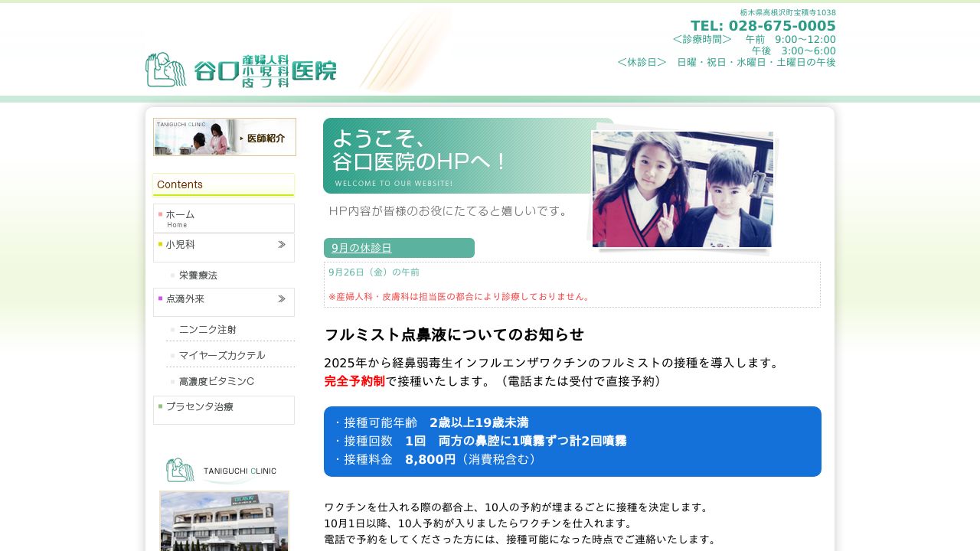Expand the 小児科 submenu via its chevron
This screenshot has height=551, width=980.
[281, 245]
